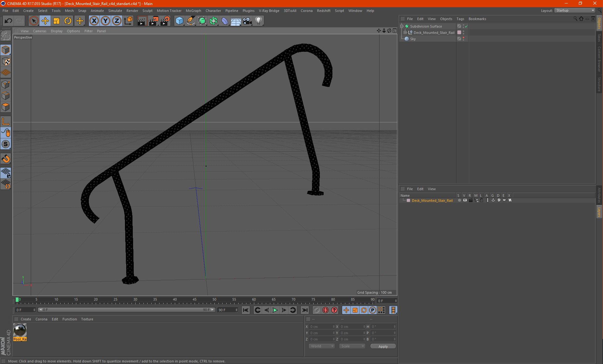Open the spline Pen tool

[x=191, y=21]
